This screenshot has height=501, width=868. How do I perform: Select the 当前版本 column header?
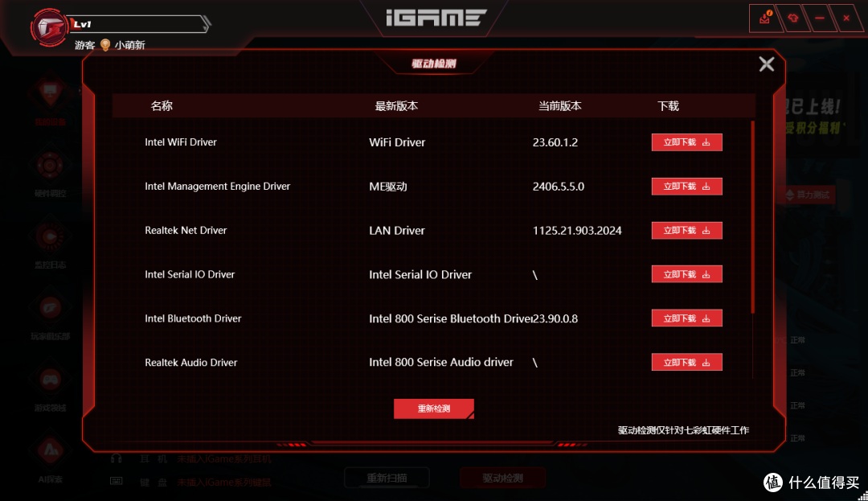tap(559, 105)
